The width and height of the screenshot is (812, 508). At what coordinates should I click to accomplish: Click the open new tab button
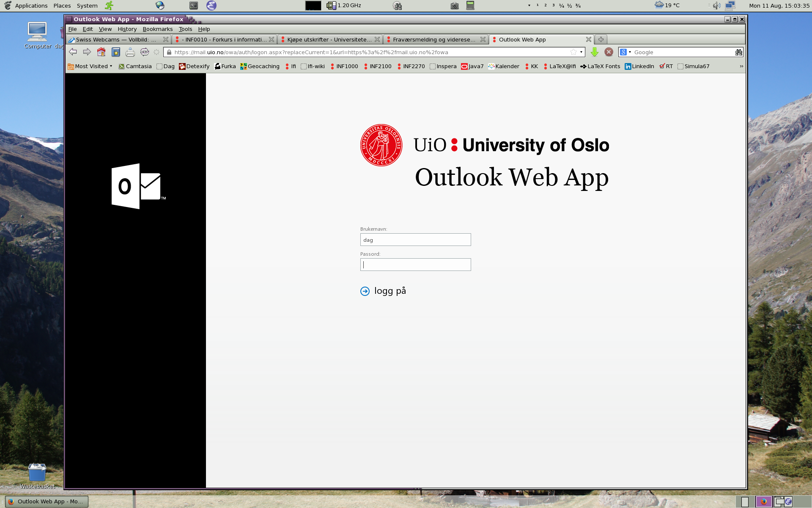coord(601,39)
